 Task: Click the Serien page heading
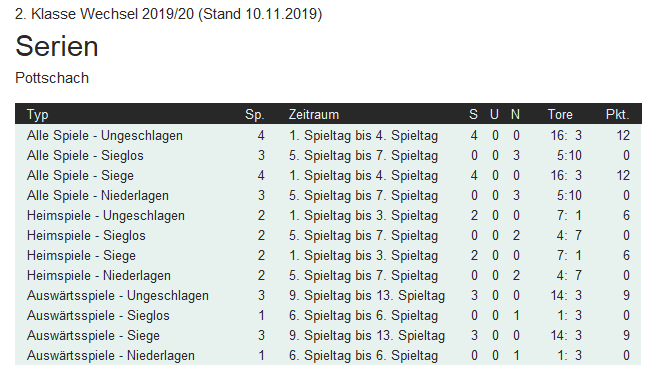click(x=57, y=46)
